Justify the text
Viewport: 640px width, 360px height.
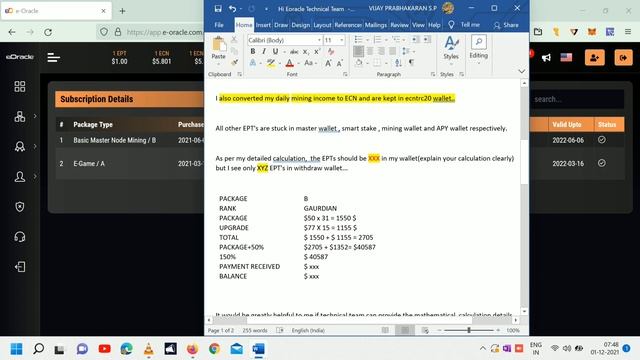(x=393, y=51)
